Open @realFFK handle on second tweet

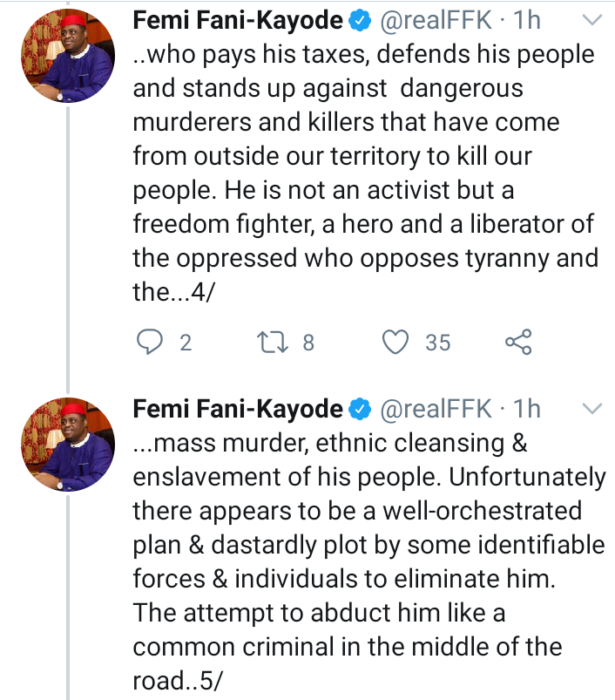click(x=436, y=410)
